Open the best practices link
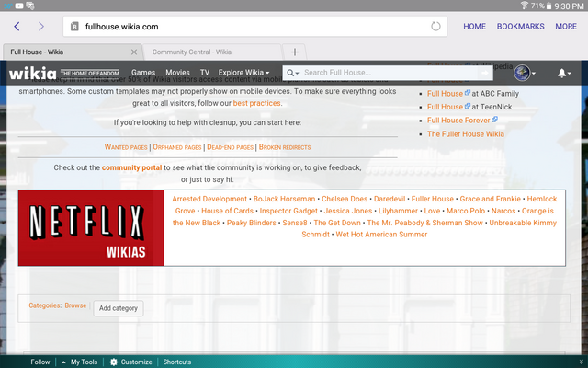This screenshot has height=368, width=588. (257, 103)
